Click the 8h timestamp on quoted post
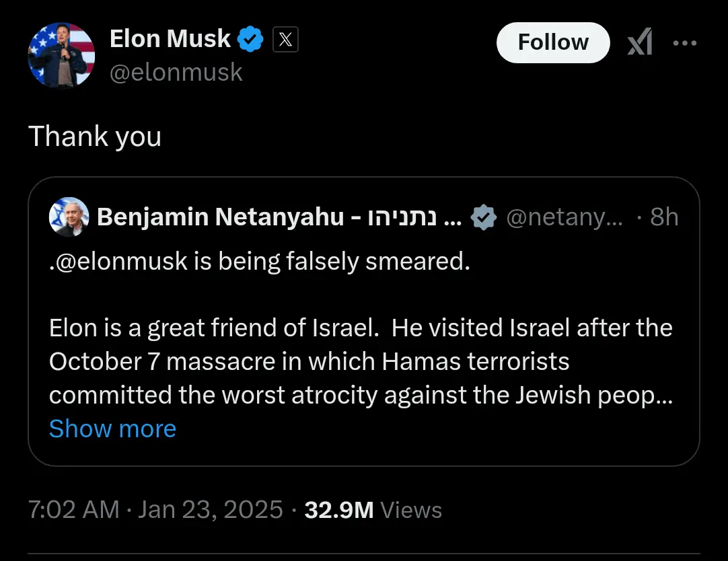The image size is (728, 561). 664,217
